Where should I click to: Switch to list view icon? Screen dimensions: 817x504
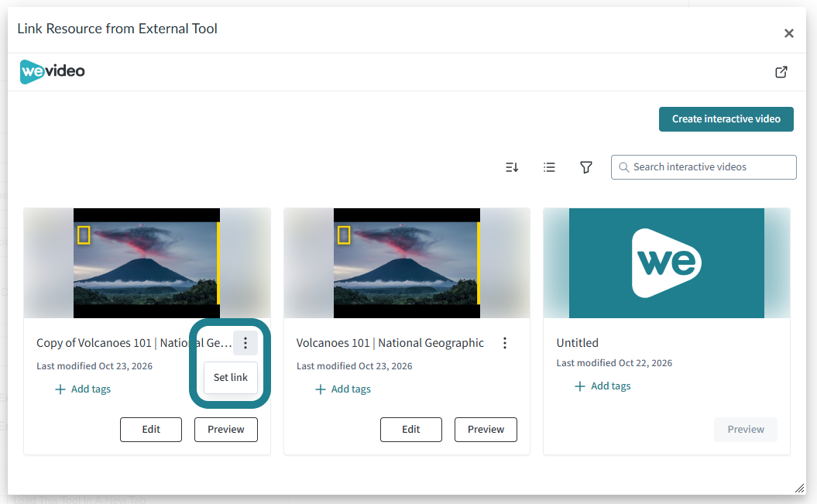[549, 167]
